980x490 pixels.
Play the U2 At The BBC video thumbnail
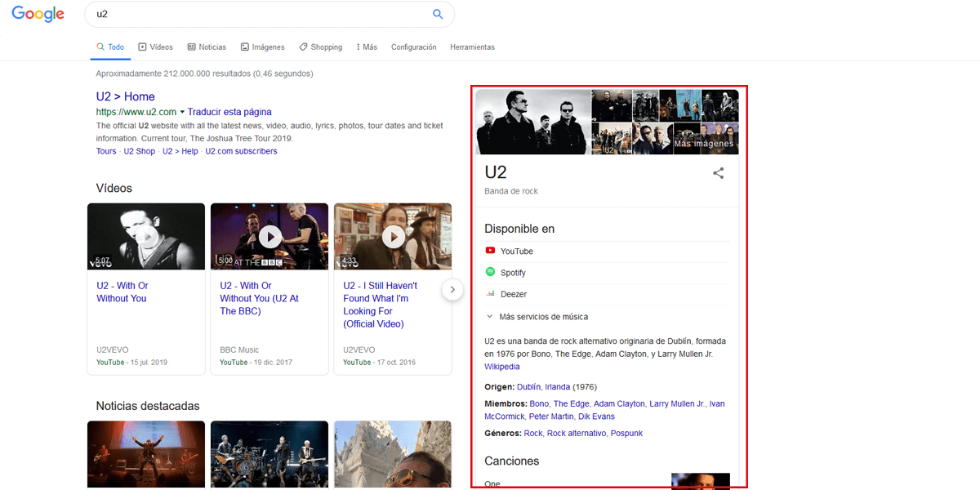pyautogui.click(x=269, y=237)
